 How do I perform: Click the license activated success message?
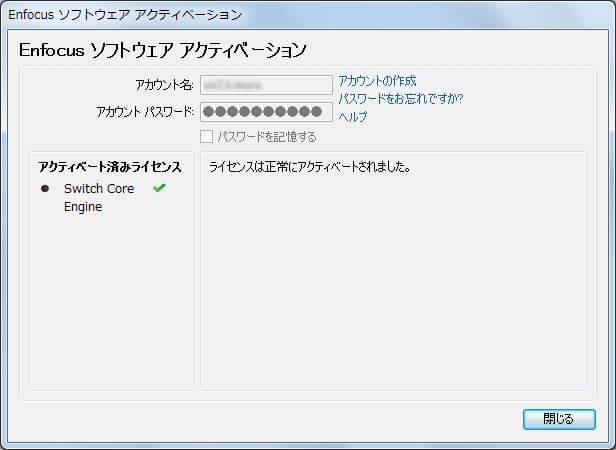pyautogui.click(x=310, y=167)
